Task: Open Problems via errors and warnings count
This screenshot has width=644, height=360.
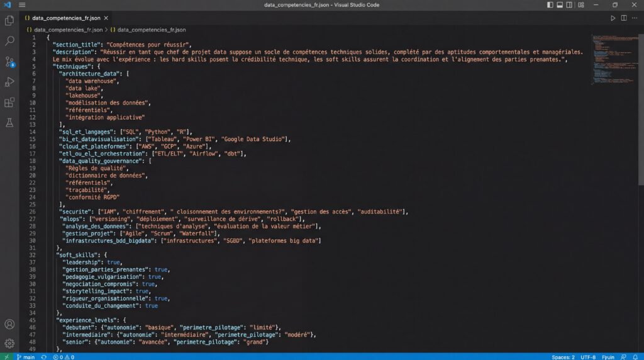Action: coord(64,357)
